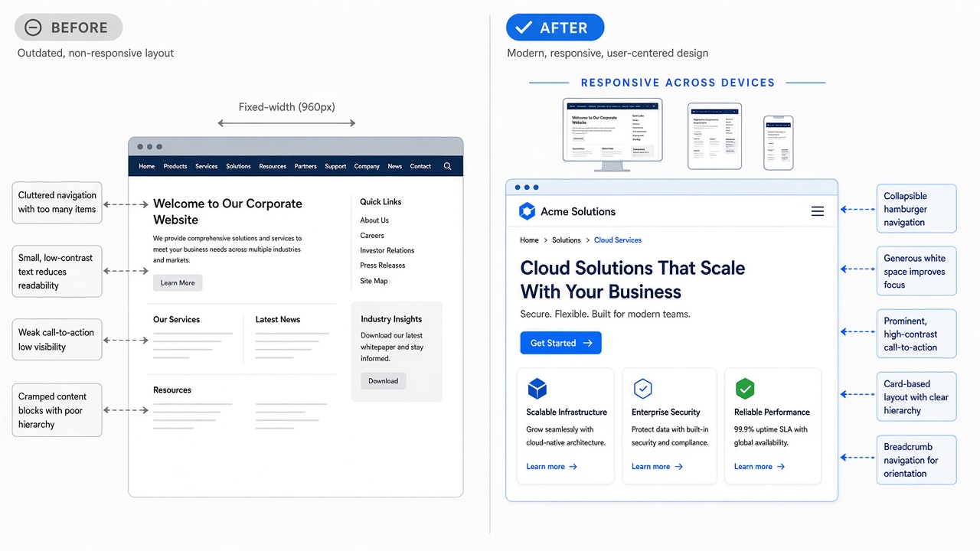Viewport: 980px width, 551px height.
Task: Select News in the dark navigation bar
Action: [x=394, y=166]
